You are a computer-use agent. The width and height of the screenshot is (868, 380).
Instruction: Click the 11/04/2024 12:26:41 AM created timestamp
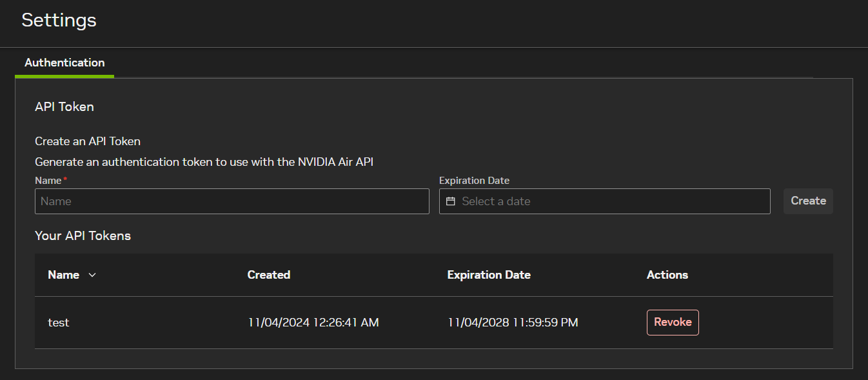pos(313,323)
